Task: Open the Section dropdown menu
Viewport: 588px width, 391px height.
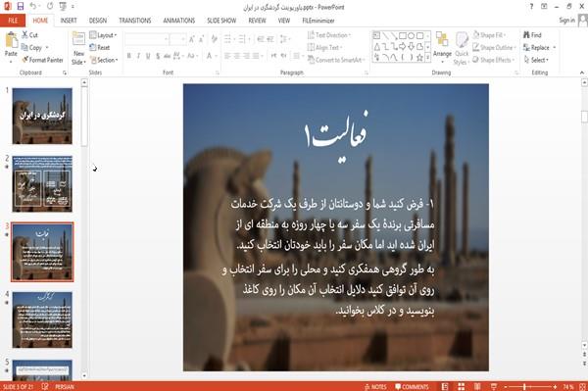Action: [104, 60]
